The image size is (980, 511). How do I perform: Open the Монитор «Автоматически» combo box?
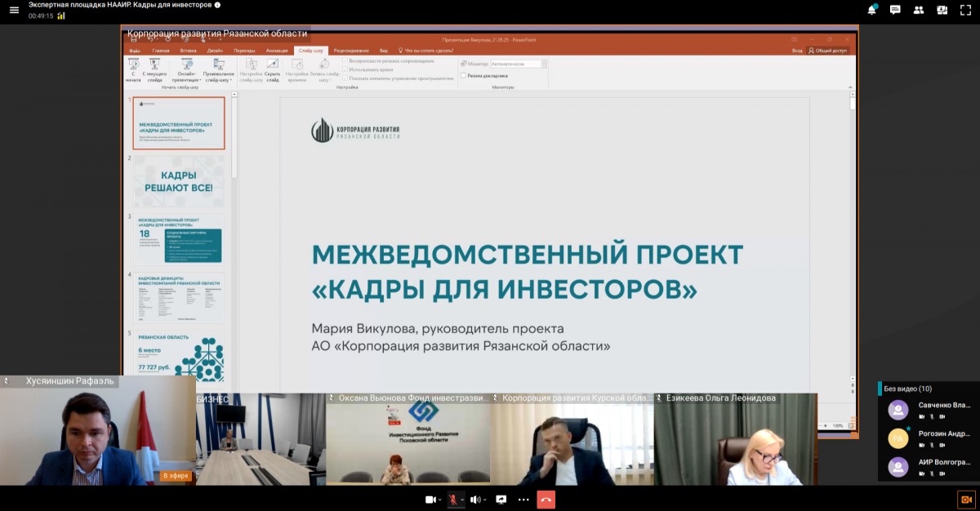click(519, 64)
